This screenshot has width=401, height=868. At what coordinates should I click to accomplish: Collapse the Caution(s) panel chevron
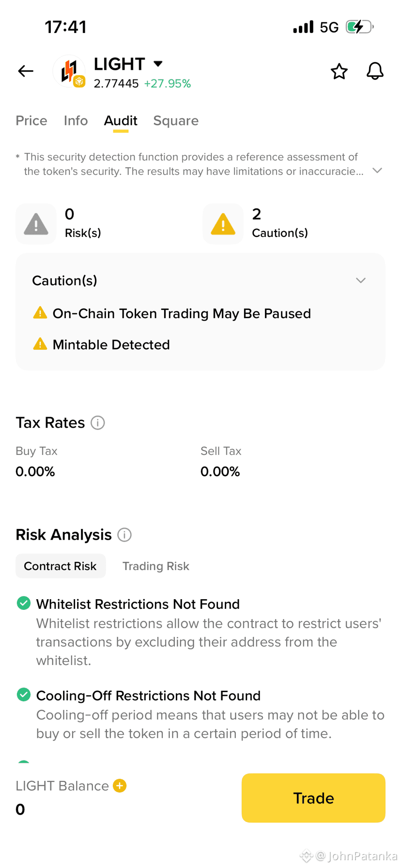tap(361, 280)
